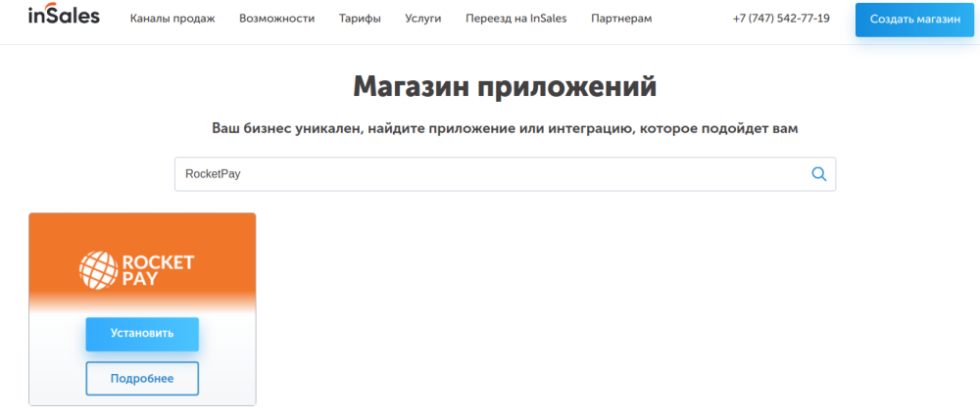Click the search magnifier icon

pos(818,173)
